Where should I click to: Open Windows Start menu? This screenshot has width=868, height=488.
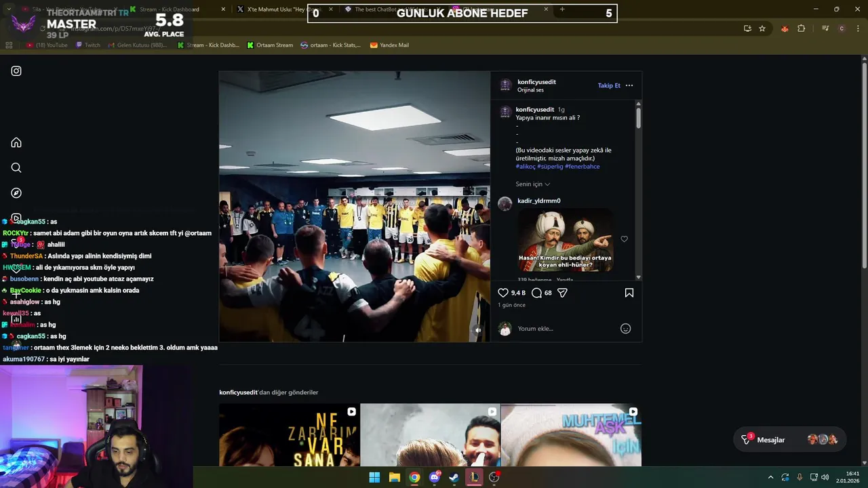tap(374, 477)
